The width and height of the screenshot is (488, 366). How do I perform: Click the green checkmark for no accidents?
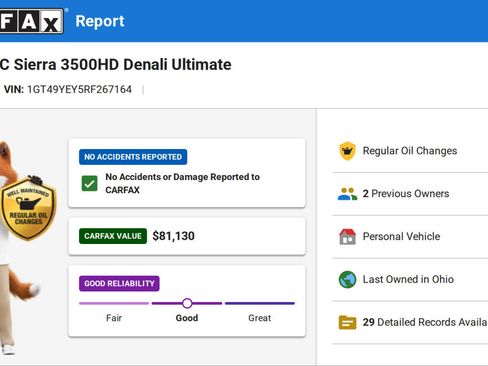tap(89, 183)
